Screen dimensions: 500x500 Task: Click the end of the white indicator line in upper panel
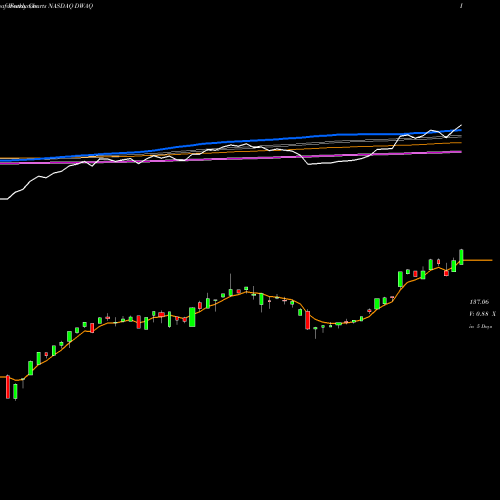pos(461,125)
